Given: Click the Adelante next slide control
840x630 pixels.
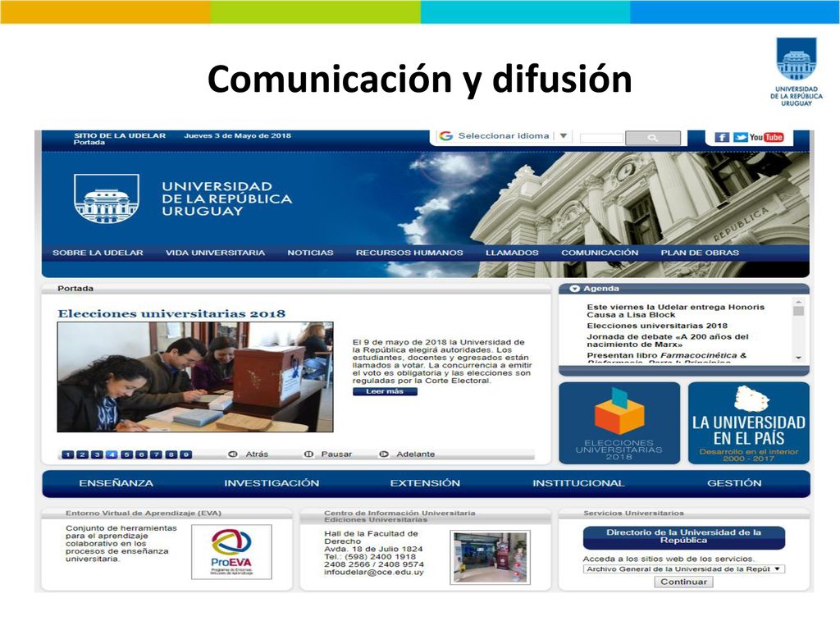Looking at the screenshot, I should click(407, 454).
